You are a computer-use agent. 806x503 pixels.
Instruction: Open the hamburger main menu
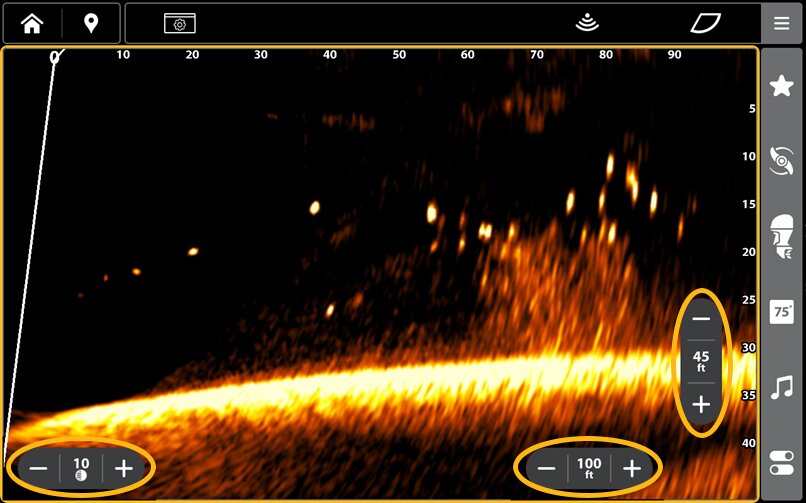pos(781,24)
